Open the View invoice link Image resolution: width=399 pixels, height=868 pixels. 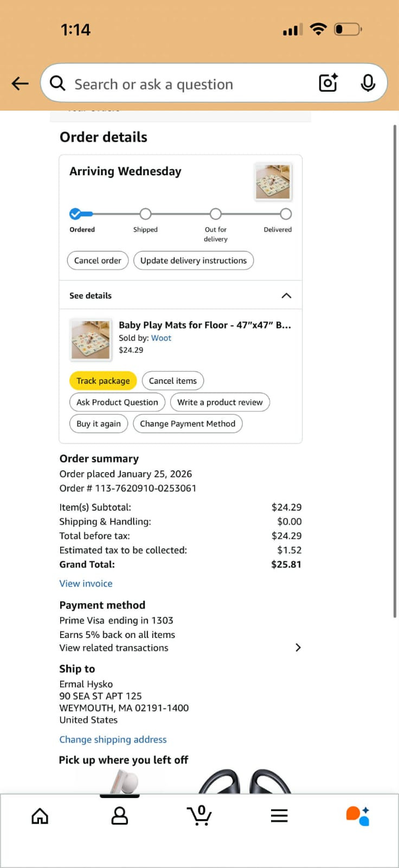[86, 584]
